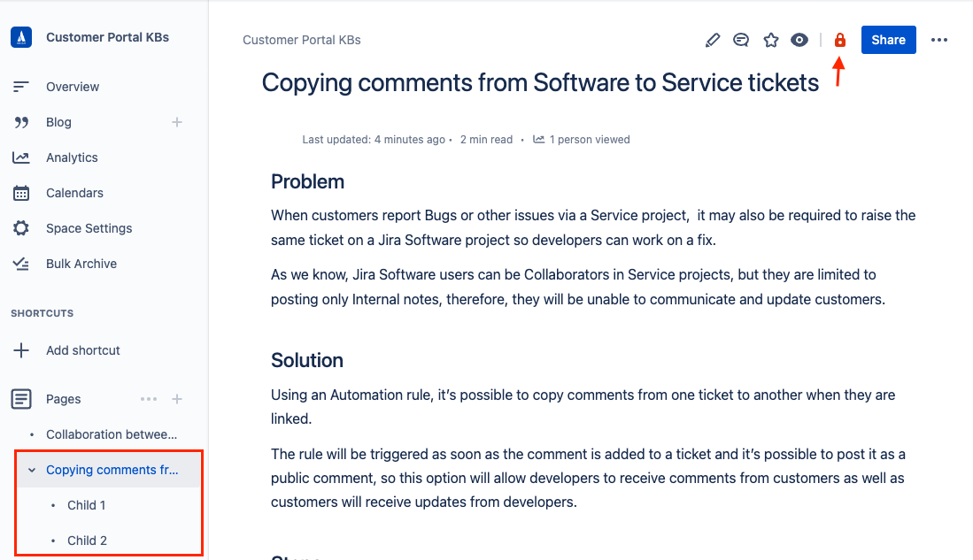This screenshot has width=973, height=560.
Task: Open the Pages more options ellipsis
Action: [x=149, y=399]
